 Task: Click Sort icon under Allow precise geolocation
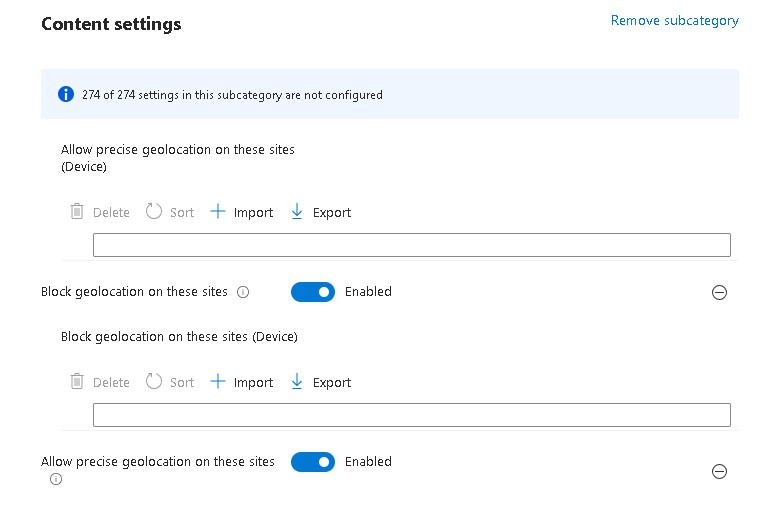pyautogui.click(x=154, y=212)
